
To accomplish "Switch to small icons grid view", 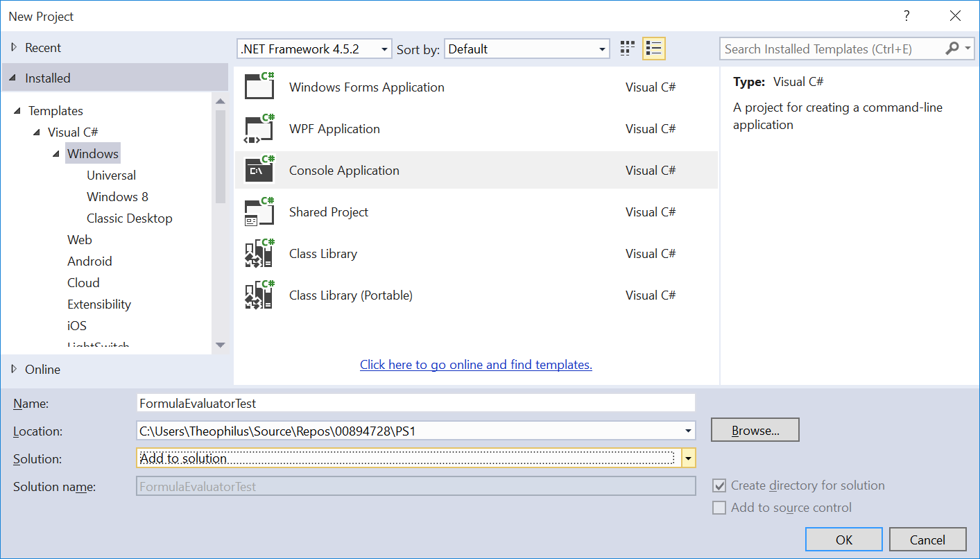I will tap(627, 49).
